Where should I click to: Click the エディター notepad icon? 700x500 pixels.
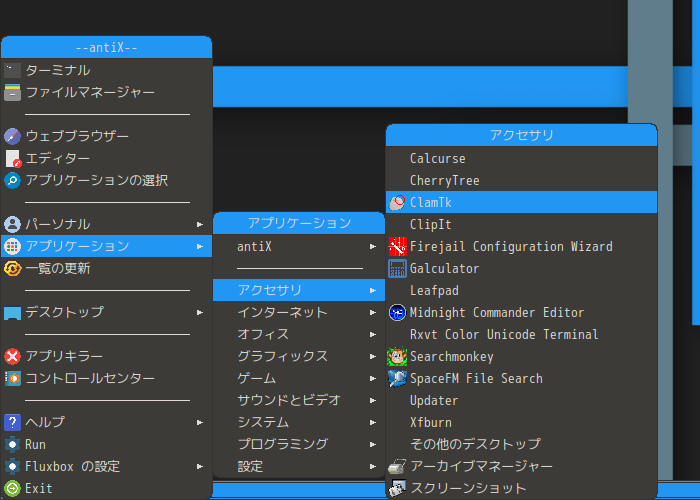[x=12, y=158]
